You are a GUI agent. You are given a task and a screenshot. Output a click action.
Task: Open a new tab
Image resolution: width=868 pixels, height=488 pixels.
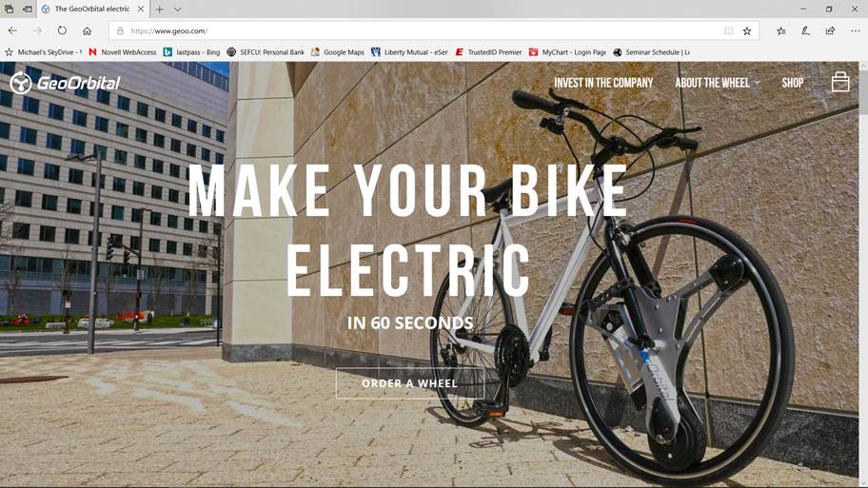(160, 10)
